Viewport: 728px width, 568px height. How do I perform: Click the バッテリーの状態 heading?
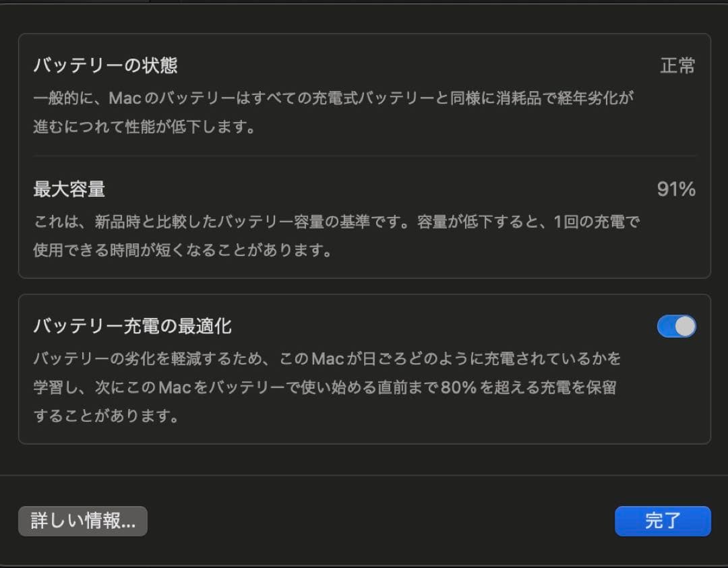tap(105, 65)
